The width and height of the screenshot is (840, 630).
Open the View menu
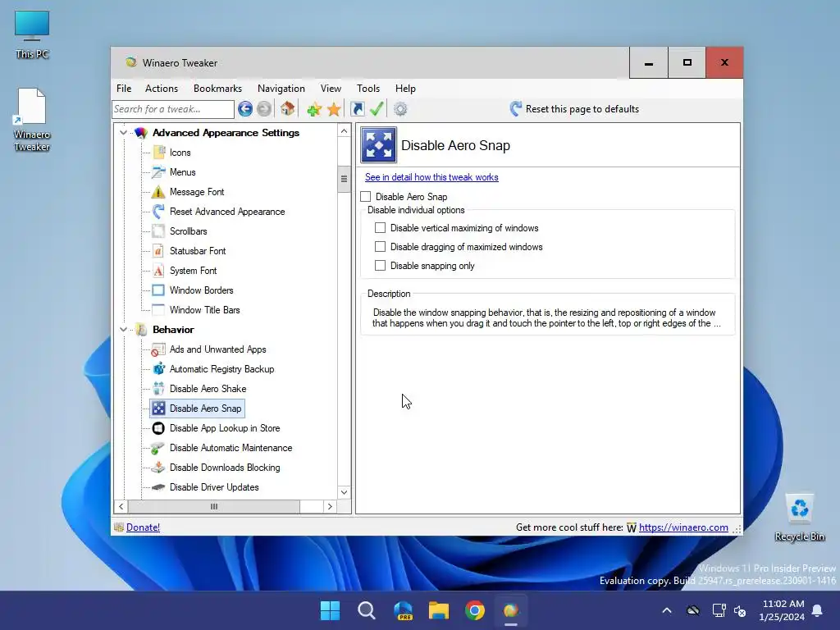coord(331,89)
